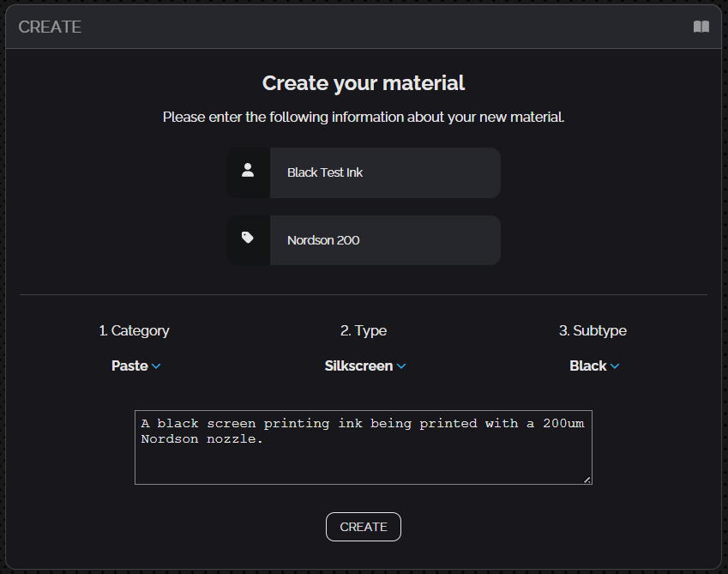The width and height of the screenshot is (728, 574).
Task: Open the Paste category dropdown
Action: tap(130, 366)
